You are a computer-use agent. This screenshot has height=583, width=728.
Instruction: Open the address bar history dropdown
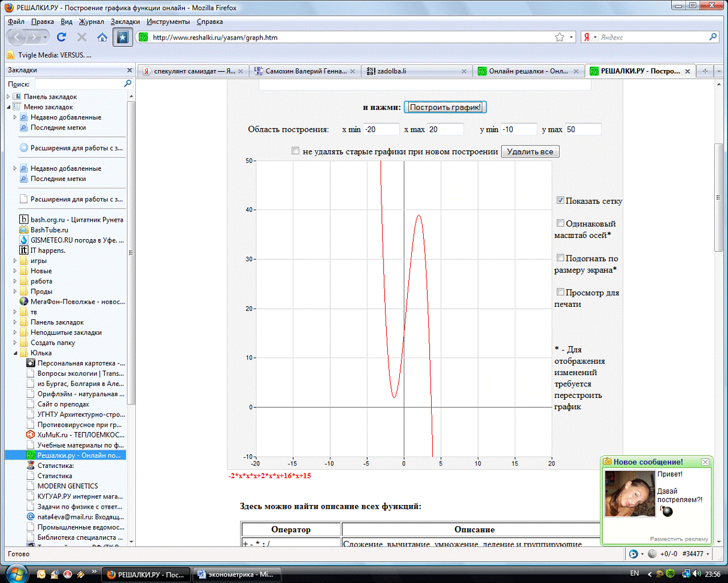tap(571, 37)
